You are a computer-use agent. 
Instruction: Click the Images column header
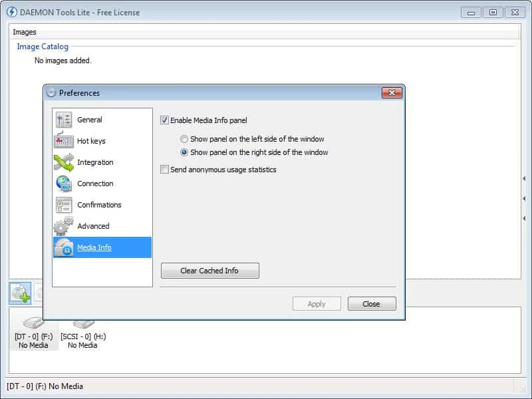tap(25, 32)
